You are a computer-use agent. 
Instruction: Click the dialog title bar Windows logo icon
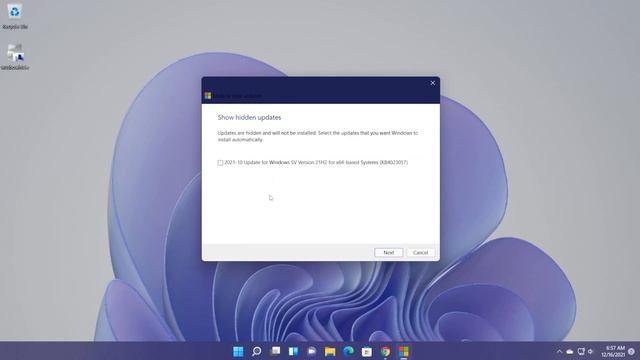208,96
